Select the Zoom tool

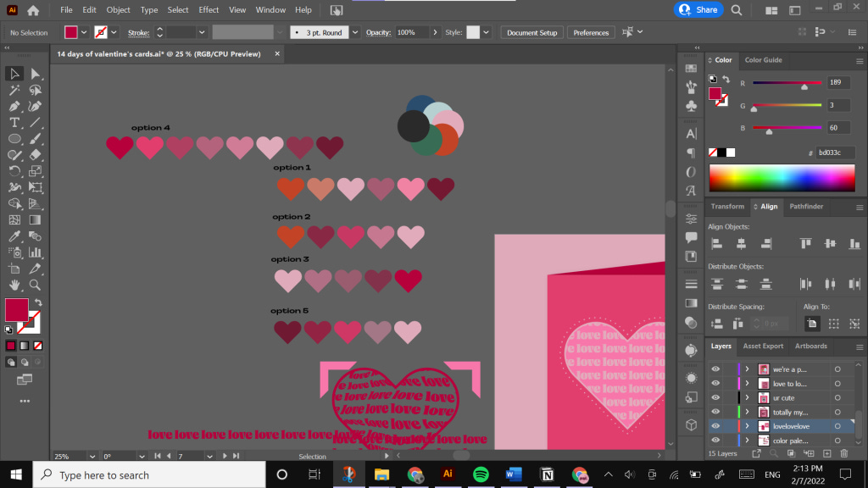[x=35, y=285]
